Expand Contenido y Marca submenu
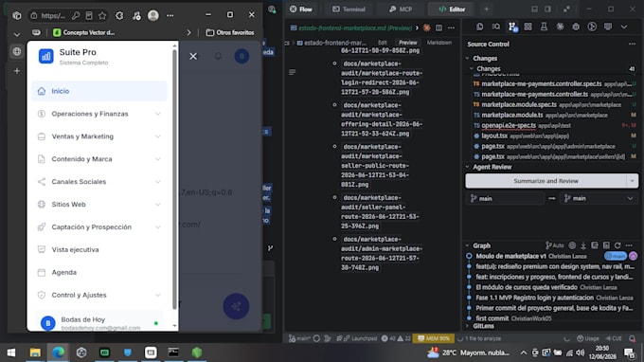Viewport: 644px width, 362px height. click(x=99, y=159)
